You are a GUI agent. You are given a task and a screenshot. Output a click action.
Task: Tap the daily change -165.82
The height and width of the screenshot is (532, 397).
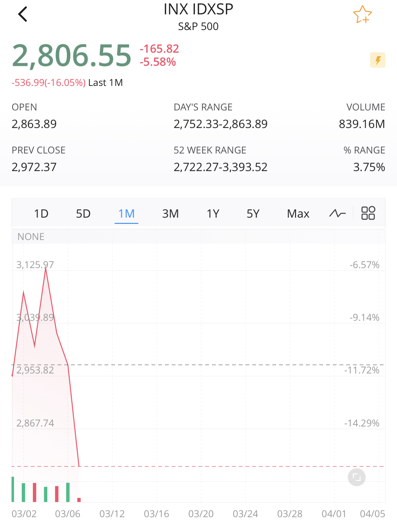point(159,49)
